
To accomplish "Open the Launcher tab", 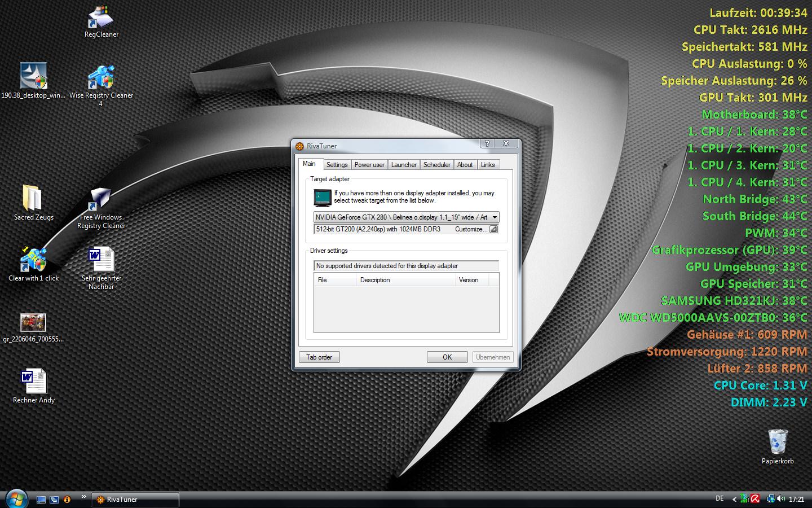I will click(404, 165).
